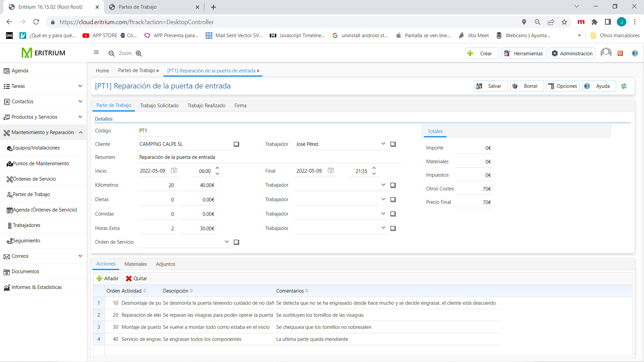Click the Salvar button

pos(491,86)
